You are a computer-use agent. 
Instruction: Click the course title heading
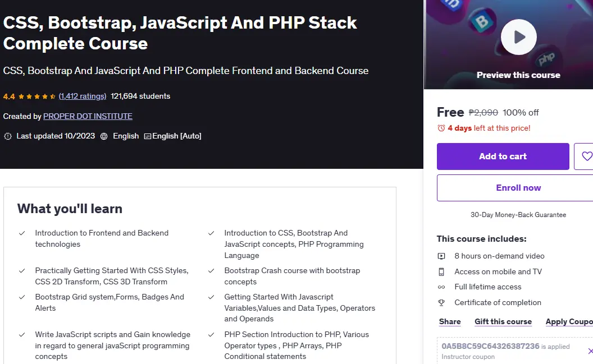[180, 33]
